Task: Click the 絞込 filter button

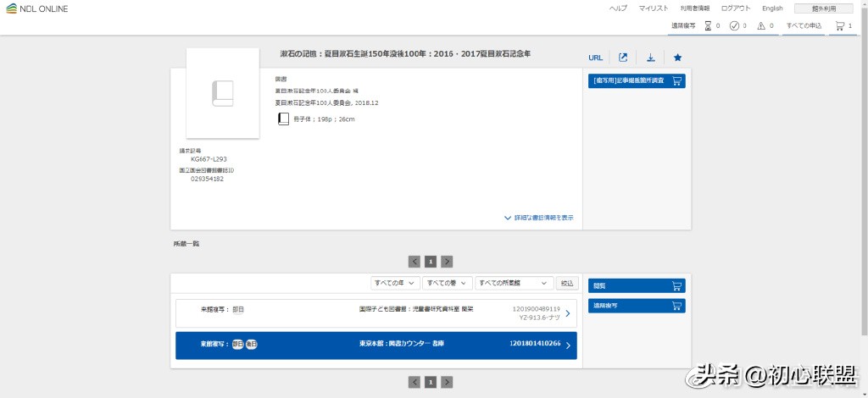Action: [x=567, y=283]
